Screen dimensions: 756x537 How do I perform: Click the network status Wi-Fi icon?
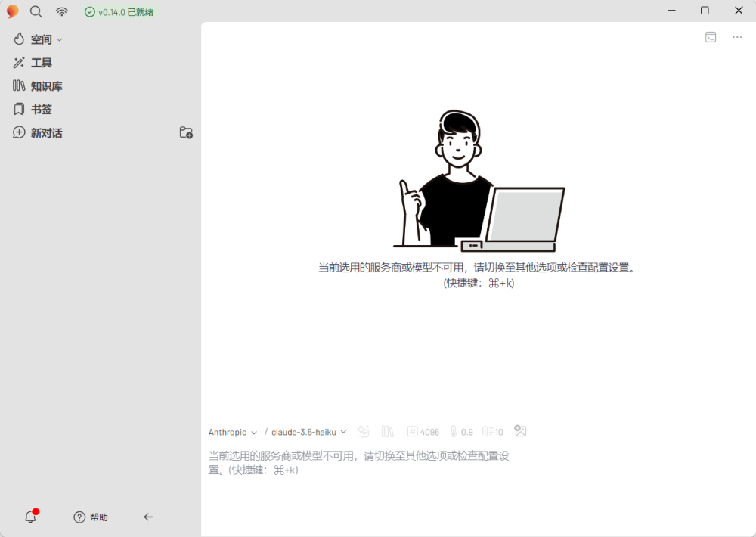(61, 11)
